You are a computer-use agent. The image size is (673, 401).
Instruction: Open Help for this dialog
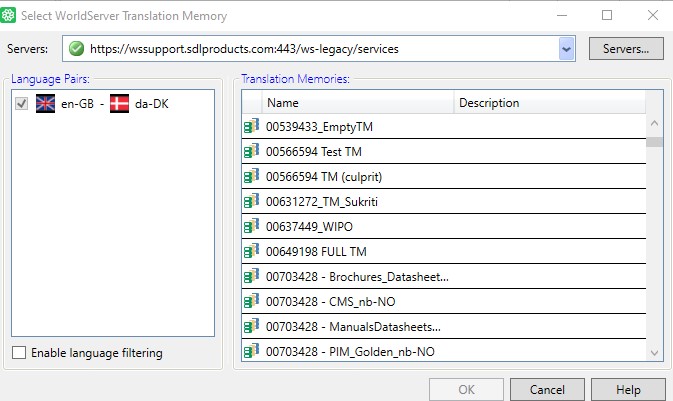(628, 389)
